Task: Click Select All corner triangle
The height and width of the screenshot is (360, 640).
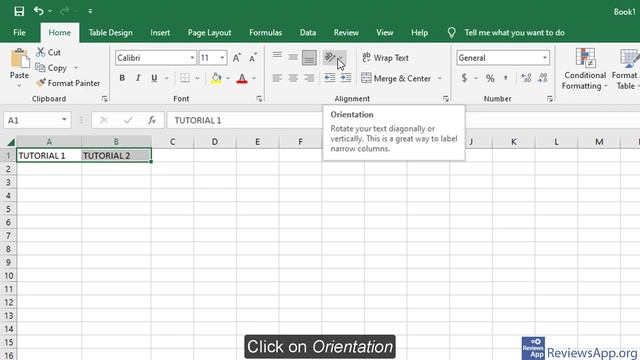Action: click(x=11, y=142)
